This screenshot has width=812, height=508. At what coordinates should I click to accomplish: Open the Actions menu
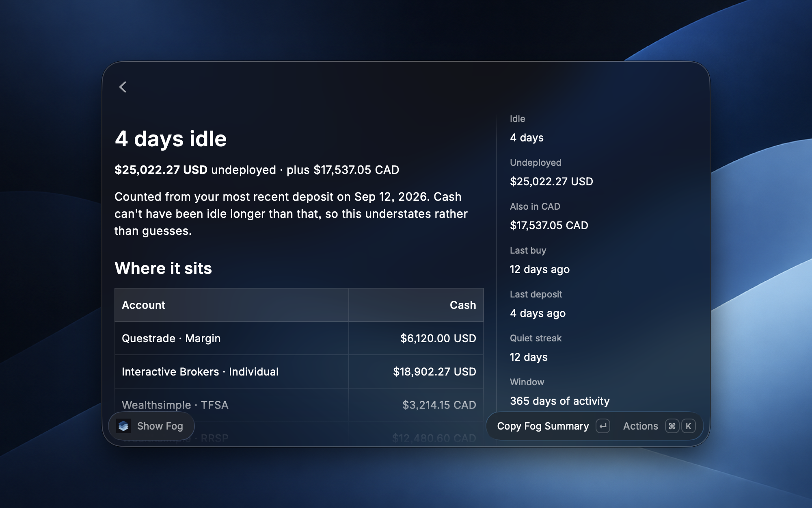(x=640, y=426)
